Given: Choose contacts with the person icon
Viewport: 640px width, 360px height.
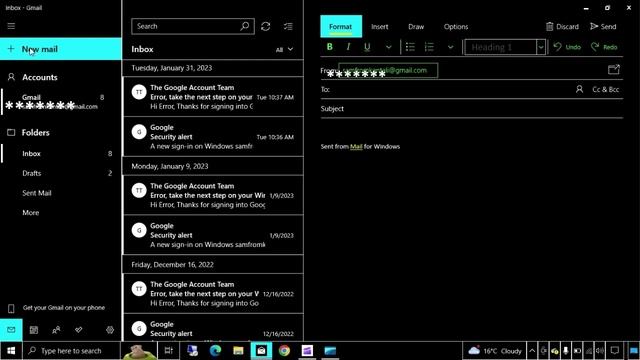Looking at the screenshot, I should click(x=579, y=89).
